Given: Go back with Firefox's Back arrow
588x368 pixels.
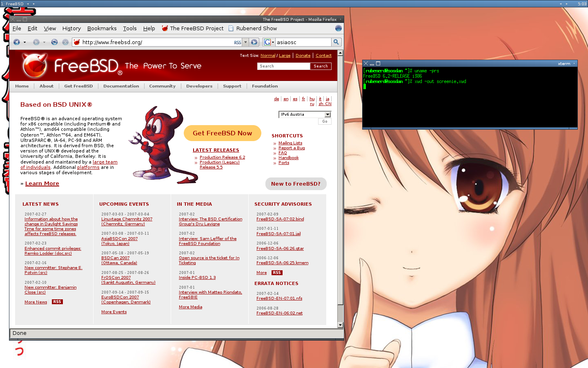Looking at the screenshot, I should pyautogui.click(x=16, y=42).
